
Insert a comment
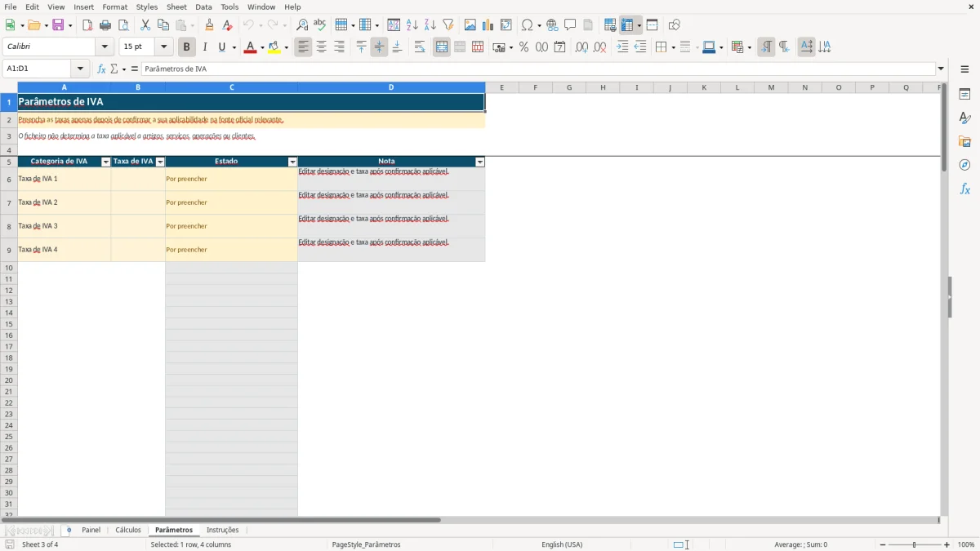click(571, 25)
